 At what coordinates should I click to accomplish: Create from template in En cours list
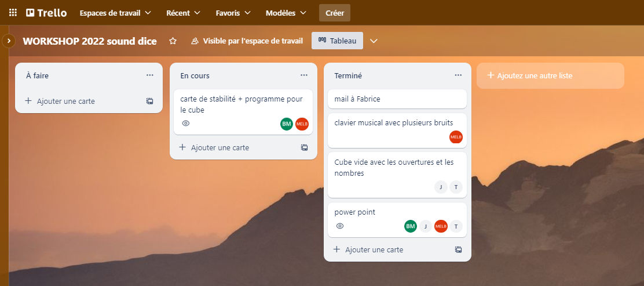point(305,147)
